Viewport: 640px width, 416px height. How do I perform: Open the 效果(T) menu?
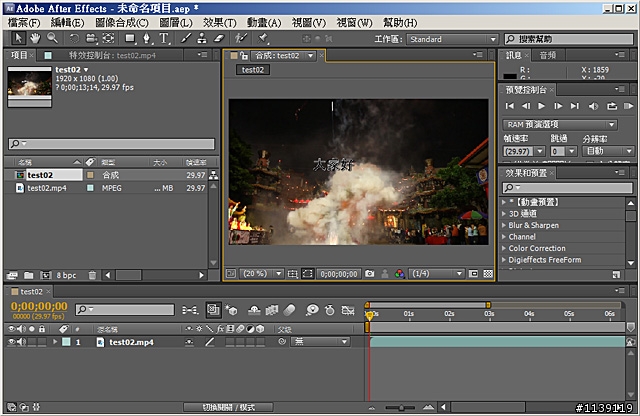click(x=219, y=22)
